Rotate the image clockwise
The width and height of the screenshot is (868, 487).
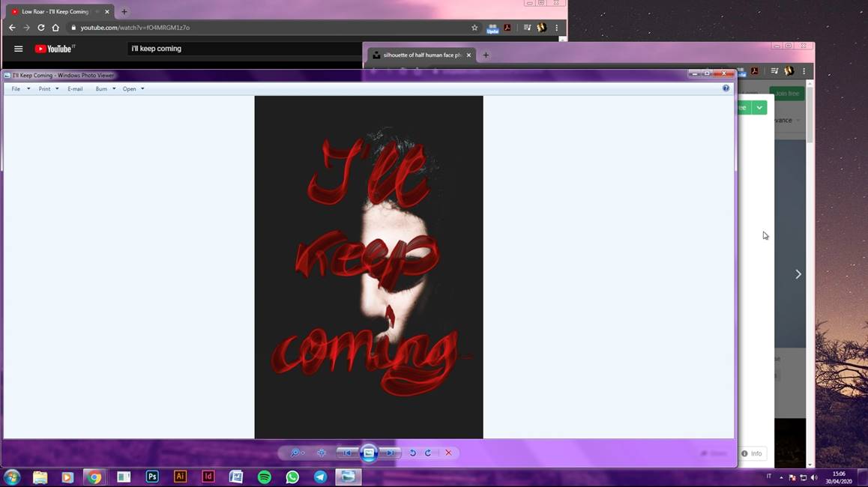tap(428, 453)
